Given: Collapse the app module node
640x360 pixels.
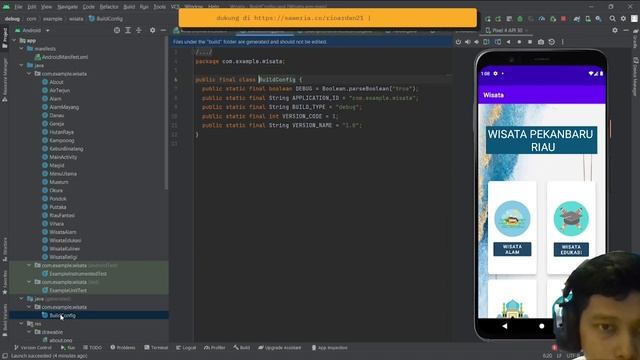Looking at the screenshot, I should pos(15,40).
